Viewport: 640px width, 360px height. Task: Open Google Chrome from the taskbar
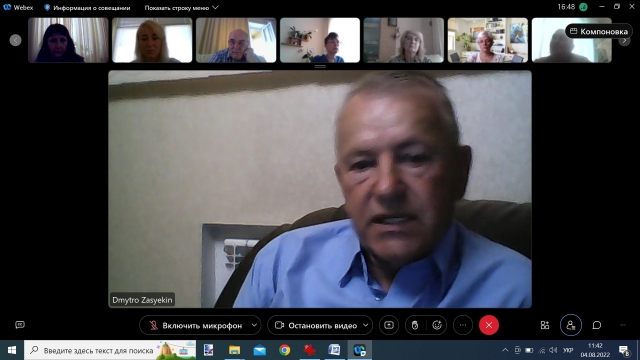point(284,350)
